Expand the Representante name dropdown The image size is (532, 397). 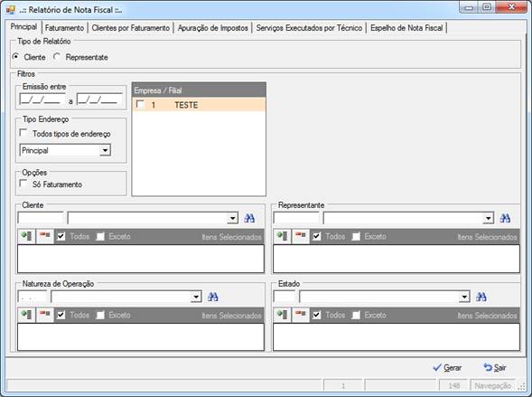(x=489, y=218)
